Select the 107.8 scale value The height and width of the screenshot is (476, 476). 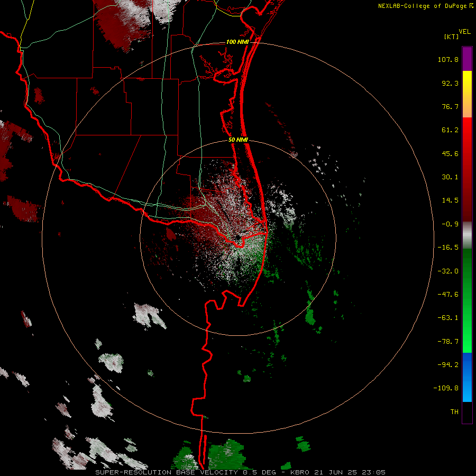(x=448, y=59)
